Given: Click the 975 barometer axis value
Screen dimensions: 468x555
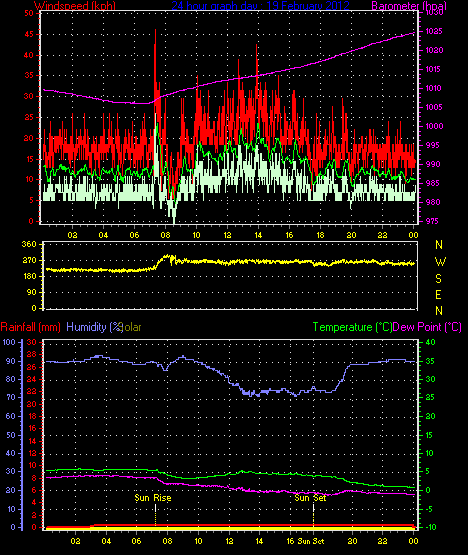Looking at the screenshot, I should coord(431,221).
